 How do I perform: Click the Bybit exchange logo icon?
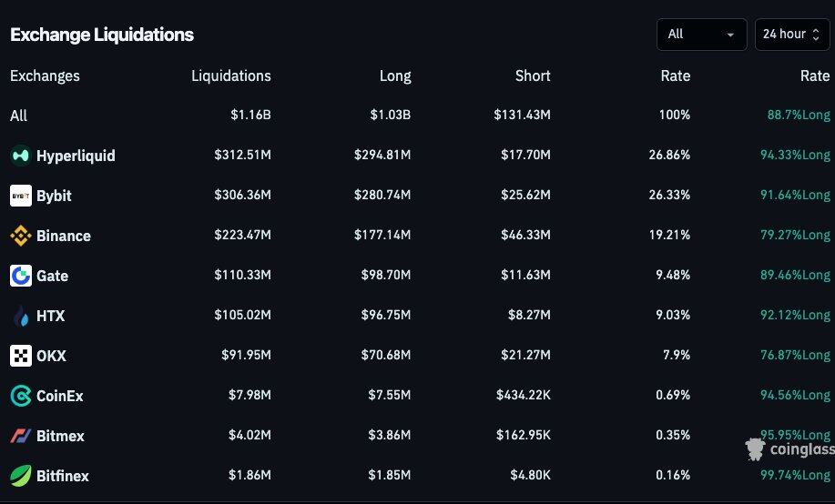click(20, 196)
